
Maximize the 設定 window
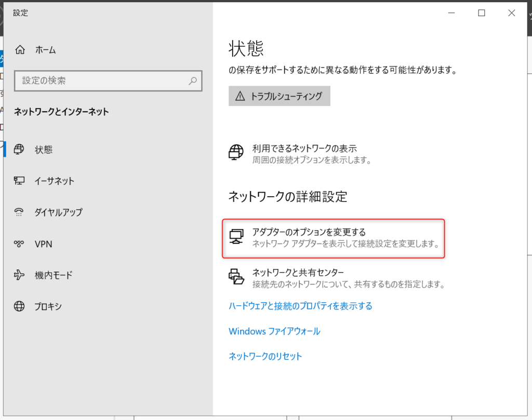[x=482, y=13]
